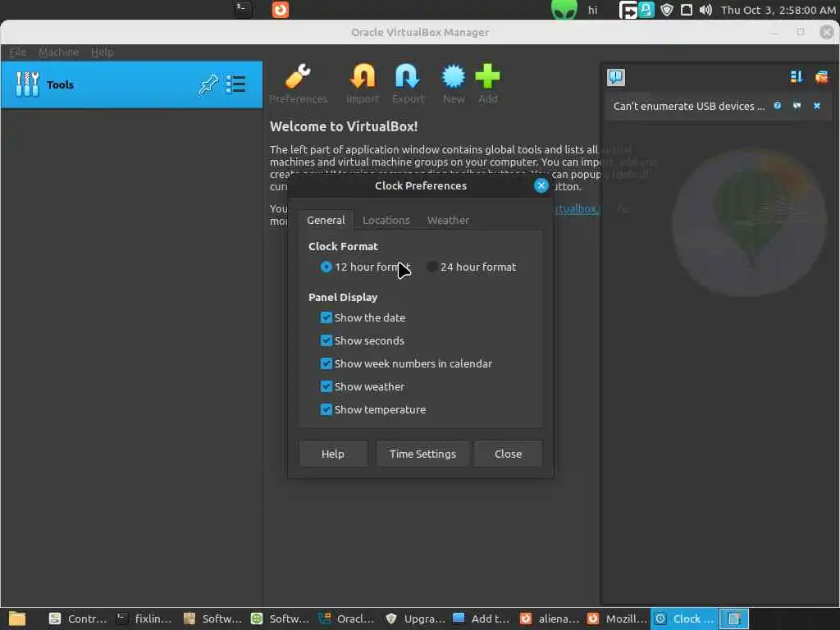
Task: Click notification sort order icon
Action: (x=796, y=77)
